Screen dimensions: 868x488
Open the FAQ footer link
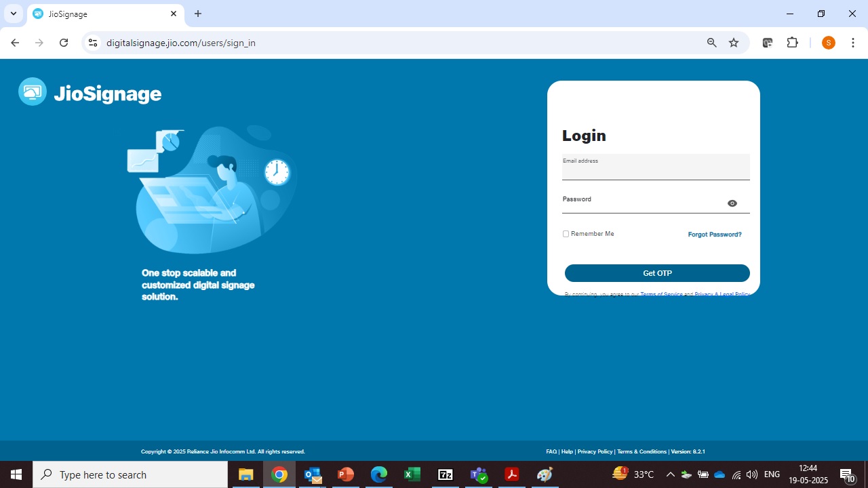tap(551, 451)
